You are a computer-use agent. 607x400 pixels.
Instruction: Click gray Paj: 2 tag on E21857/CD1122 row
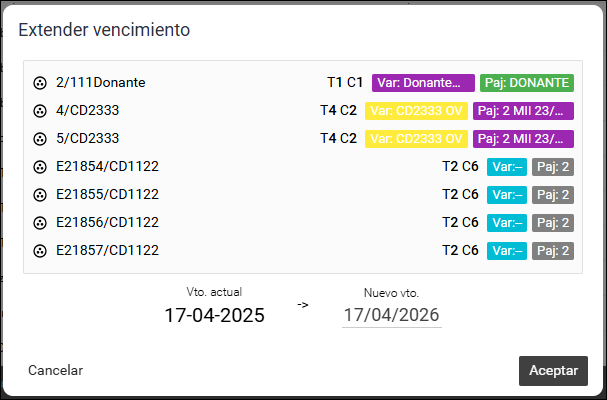[553, 251]
